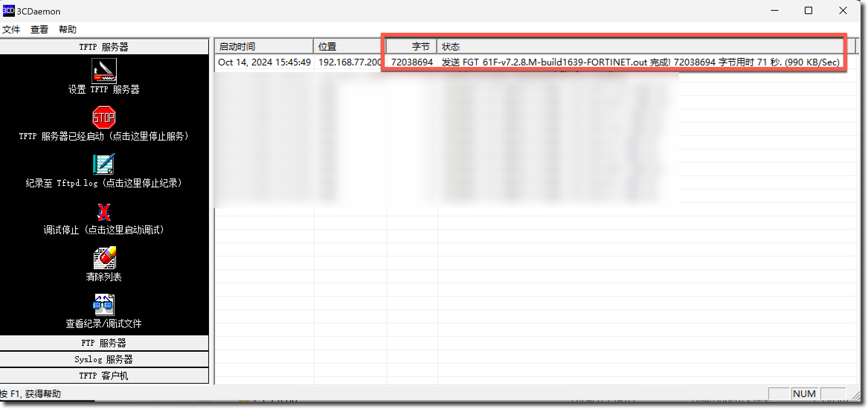This screenshot has width=868, height=409.
Task: Click the 3CDaemon app icon in title bar
Action: point(9,11)
